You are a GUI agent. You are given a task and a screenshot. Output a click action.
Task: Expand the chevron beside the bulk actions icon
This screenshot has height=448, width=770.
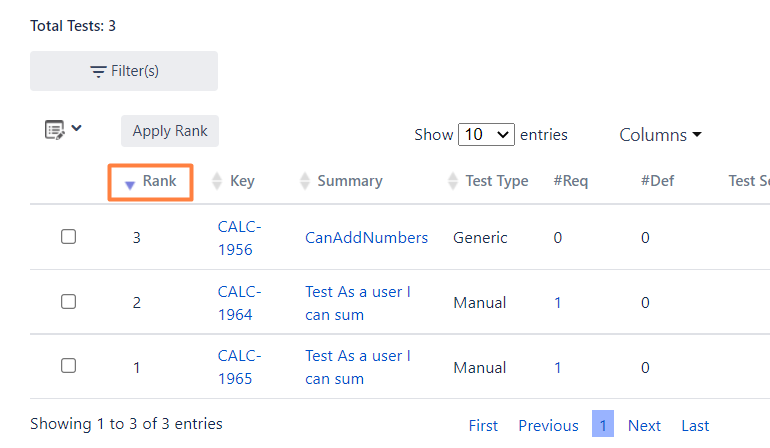(x=77, y=128)
